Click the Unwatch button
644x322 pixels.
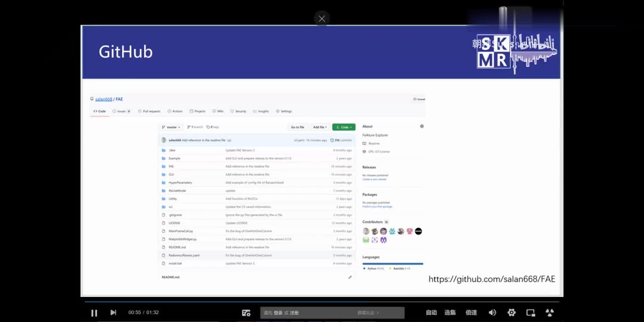(x=419, y=99)
